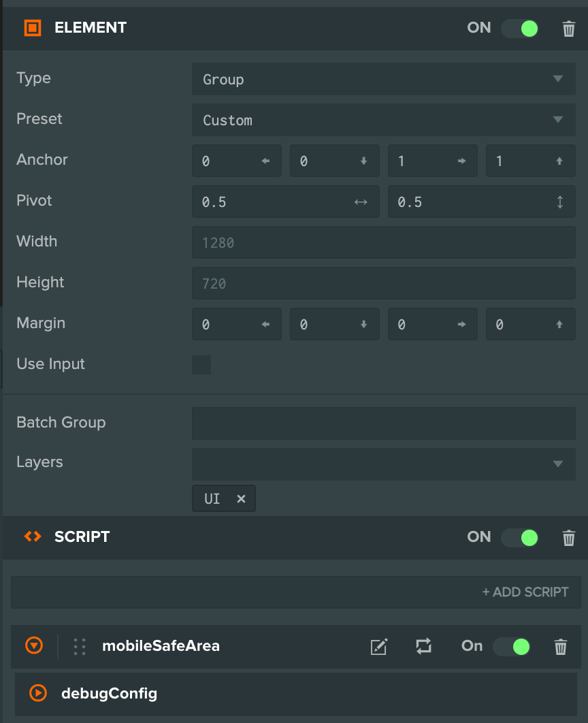This screenshot has height=723, width=588.
Task: Click the orange Element component icon
Action: coord(33,28)
